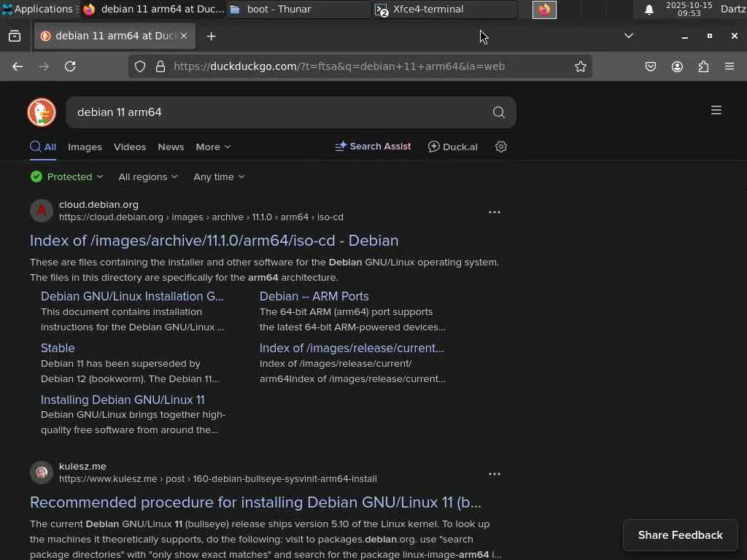747x560 pixels.
Task: Expand the list all tabs chevron
Action: pos(629,36)
